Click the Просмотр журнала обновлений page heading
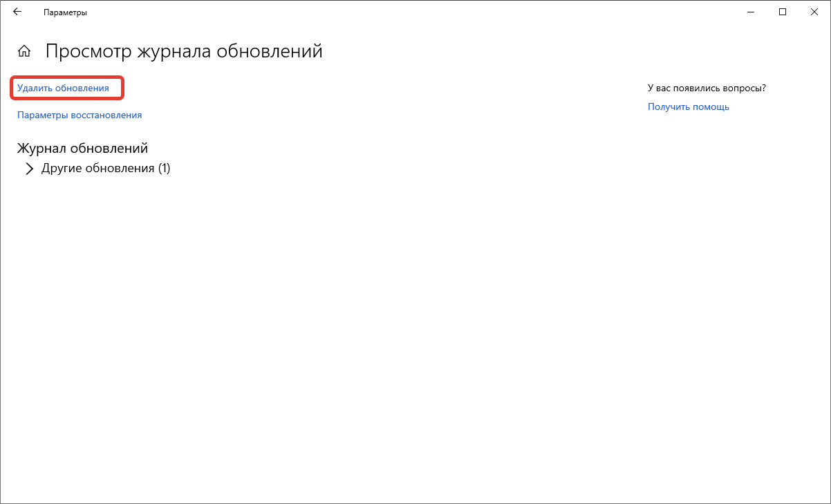Screen dimensions: 831x504 (184, 51)
